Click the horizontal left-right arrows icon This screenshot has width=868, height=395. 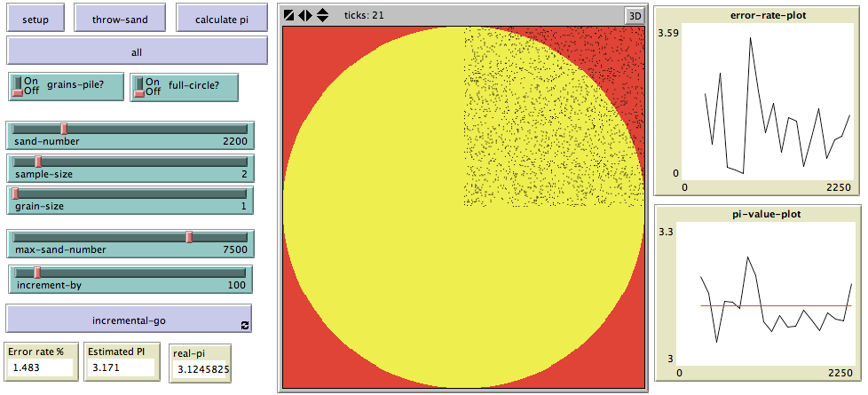point(305,15)
